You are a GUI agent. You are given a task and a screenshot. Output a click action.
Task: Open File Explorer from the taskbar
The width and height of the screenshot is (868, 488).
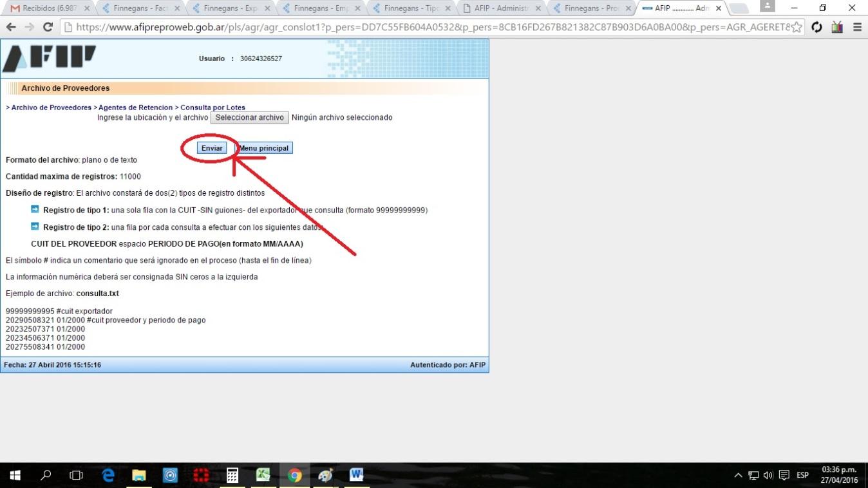[139, 475]
